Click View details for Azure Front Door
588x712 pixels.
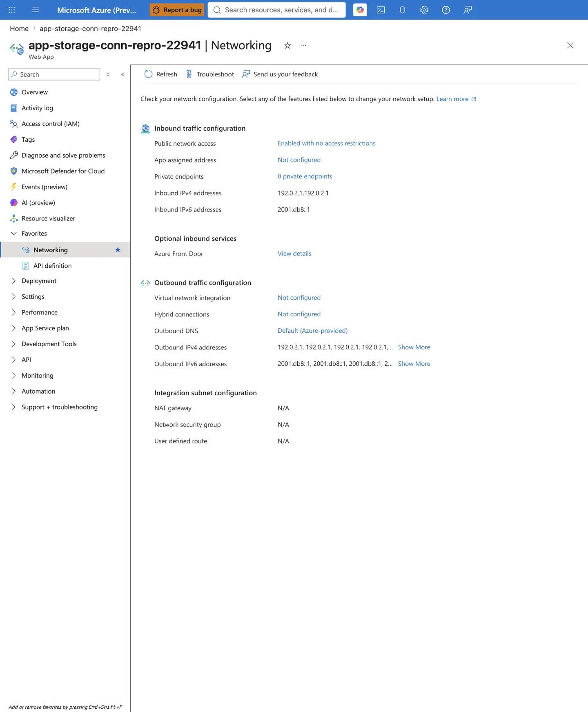[294, 254]
